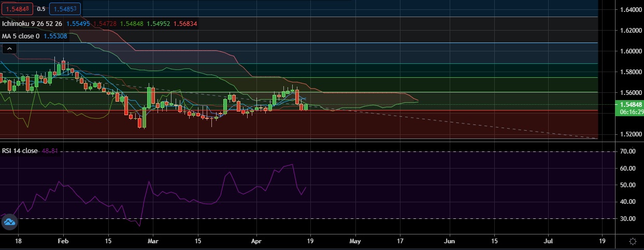The width and height of the screenshot is (644, 250).
Task: Open chart settings gear icon
Action: pos(633,241)
